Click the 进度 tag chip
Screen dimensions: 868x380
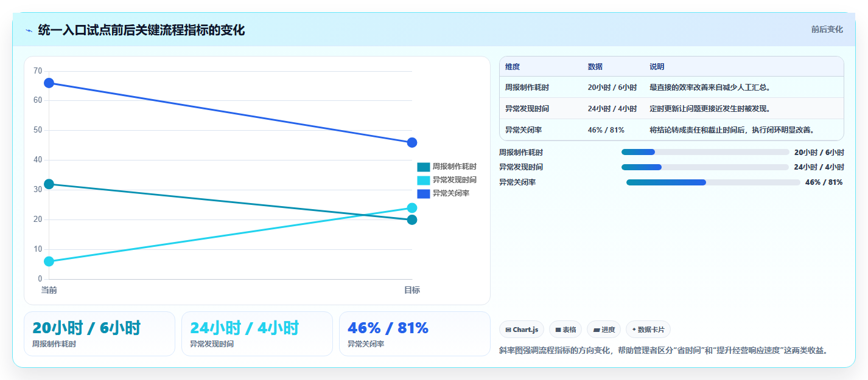tap(604, 330)
